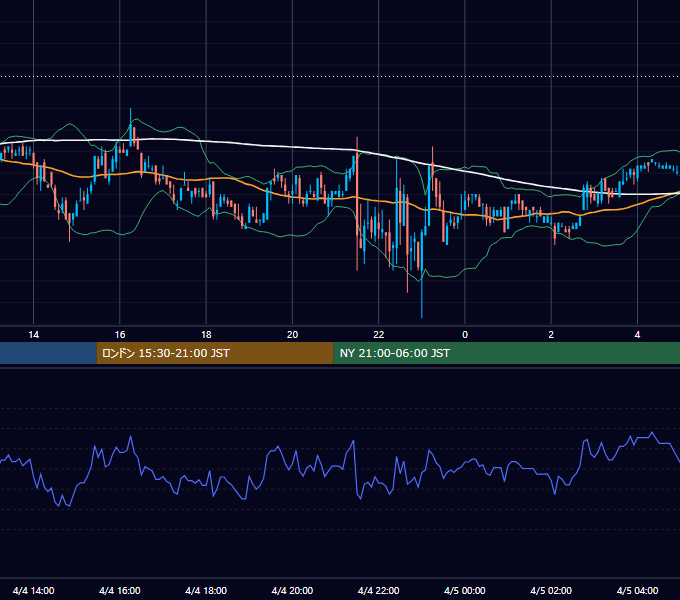Screen dimensions: 680x600
Task: Select the blue session bar before London
Action: (48, 353)
